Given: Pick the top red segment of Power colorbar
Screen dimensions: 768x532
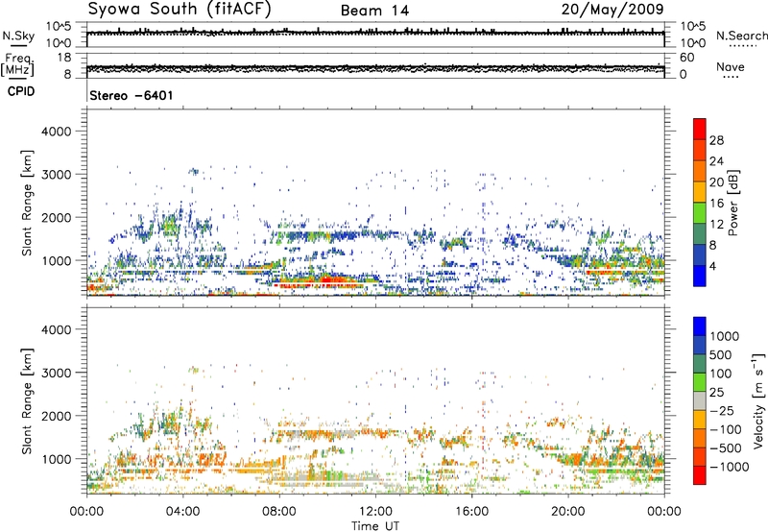Looking at the screenshot, I should coord(700,130).
